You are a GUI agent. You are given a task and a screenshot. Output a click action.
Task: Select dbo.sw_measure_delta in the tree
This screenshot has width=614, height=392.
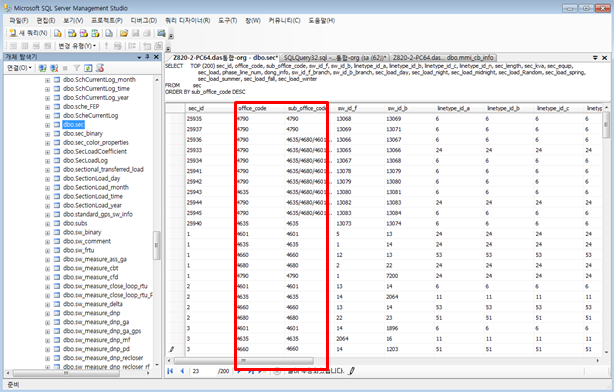pyautogui.click(x=93, y=304)
